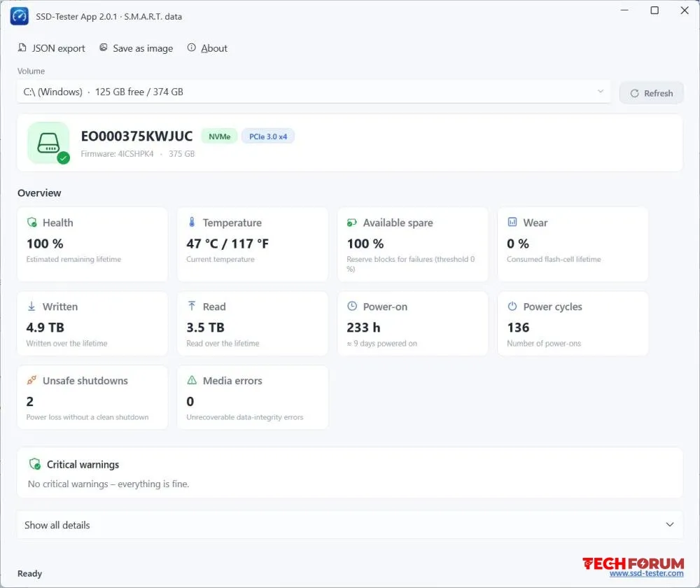Click the media errors count 0

coord(190,401)
